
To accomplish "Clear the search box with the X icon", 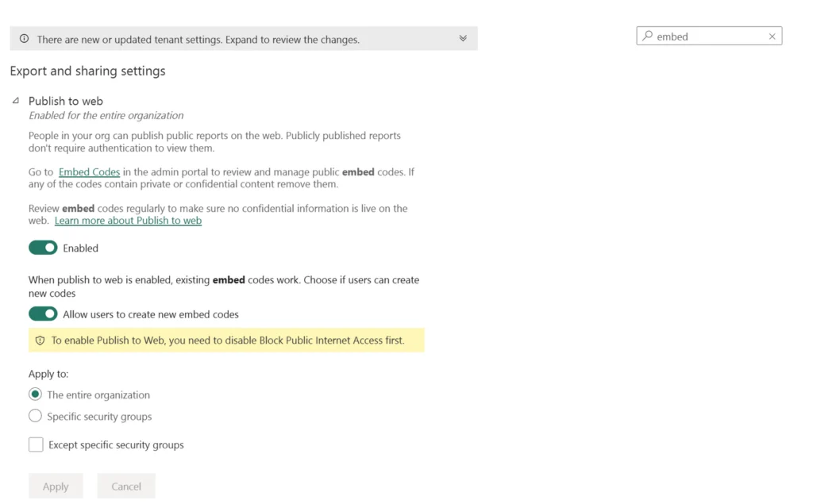I will (772, 37).
